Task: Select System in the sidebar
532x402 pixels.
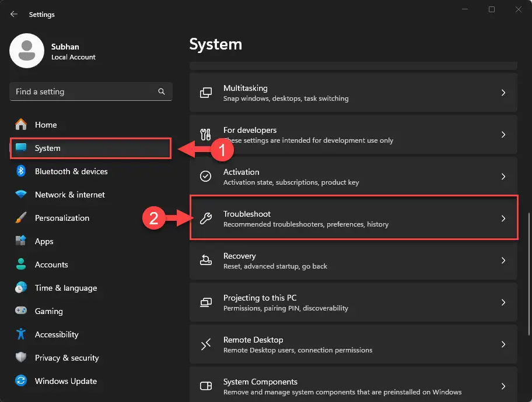Action: pos(90,148)
